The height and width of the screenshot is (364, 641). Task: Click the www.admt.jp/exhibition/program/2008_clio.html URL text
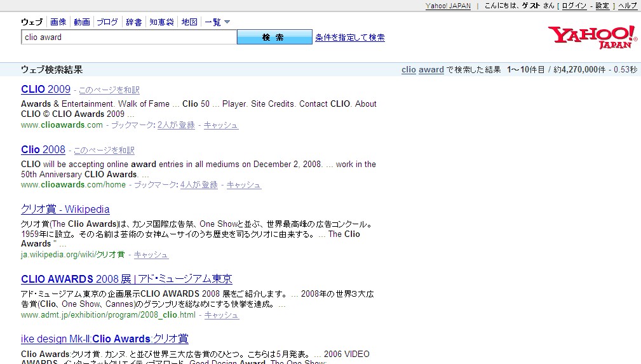pos(109,315)
